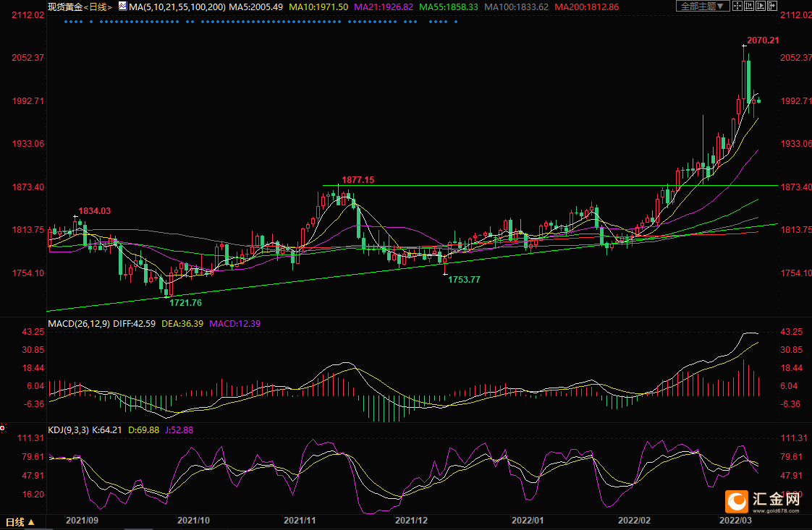Screen dimensions: 812x530
Task: Open the 全部主题 theme dropdown
Action: [702, 6]
